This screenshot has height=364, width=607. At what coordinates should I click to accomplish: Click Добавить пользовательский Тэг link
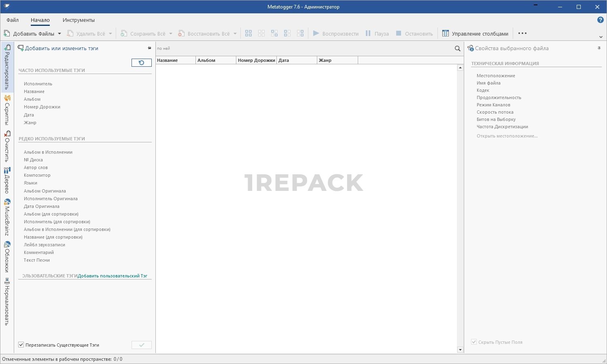112,276
